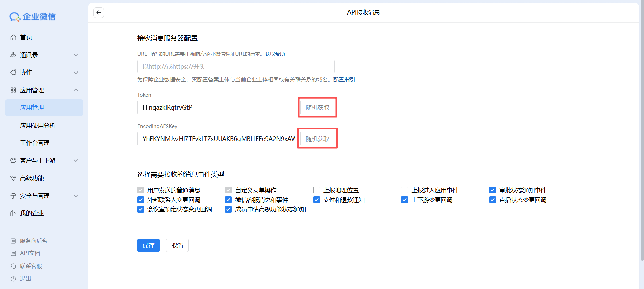The width and height of the screenshot is (644, 289).
Task: Click the 退出 power icon
Action: click(x=13, y=279)
